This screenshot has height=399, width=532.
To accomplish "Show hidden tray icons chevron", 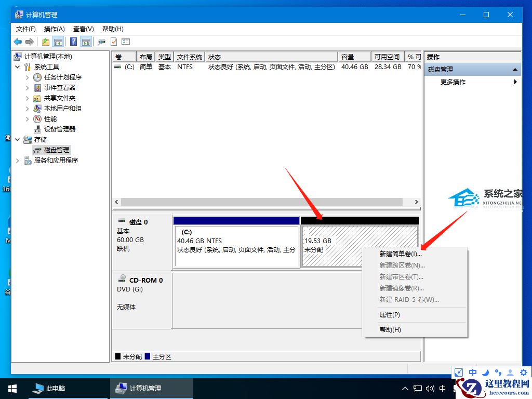I will [x=405, y=389].
